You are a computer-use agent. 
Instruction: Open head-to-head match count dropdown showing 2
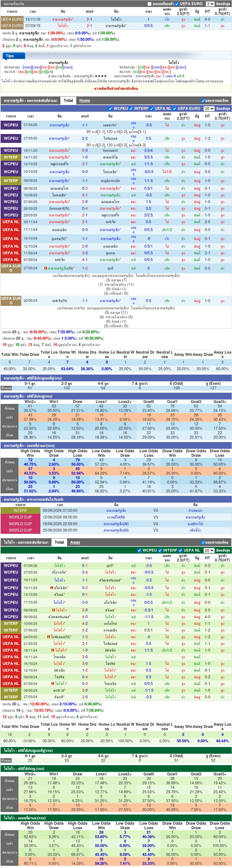coord(210,4)
